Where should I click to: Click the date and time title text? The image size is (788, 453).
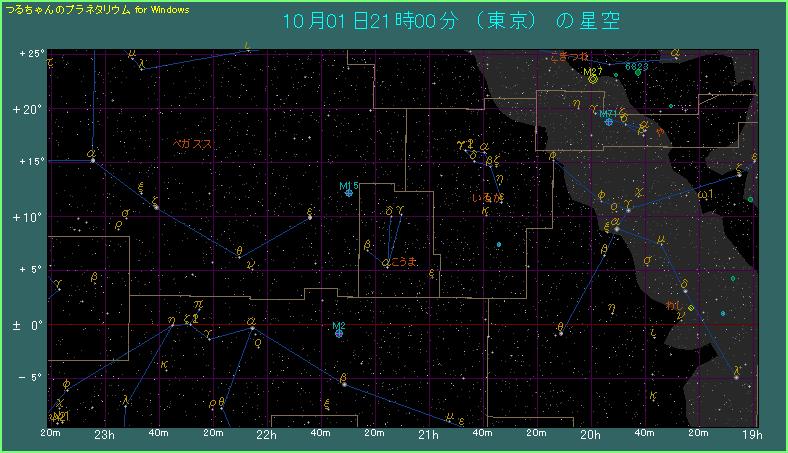click(x=451, y=22)
